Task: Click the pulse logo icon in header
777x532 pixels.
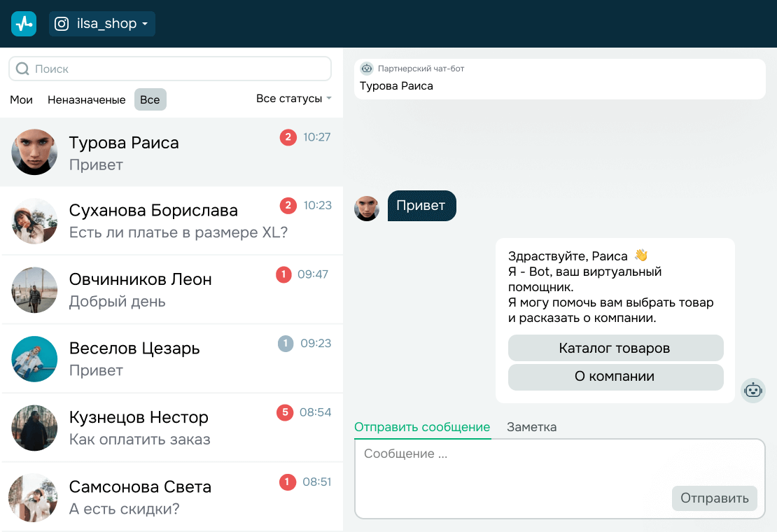Action: pyautogui.click(x=24, y=24)
